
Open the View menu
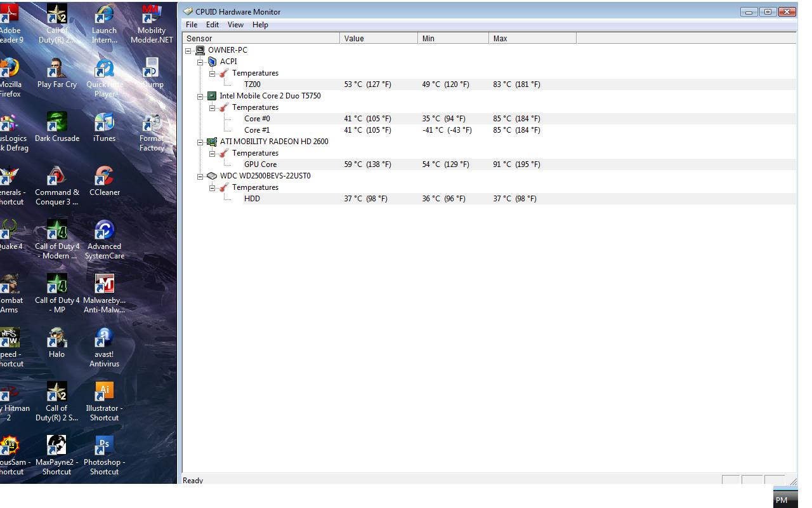[x=235, y=25]
